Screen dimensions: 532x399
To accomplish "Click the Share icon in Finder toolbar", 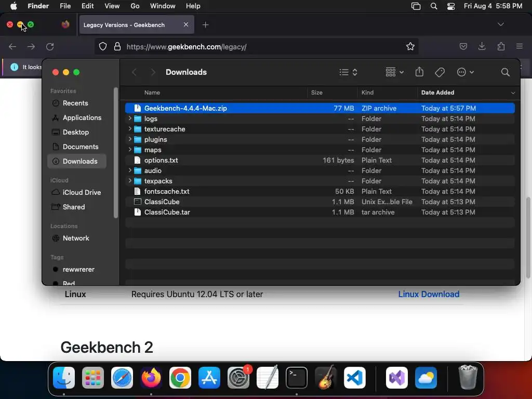I will click(419, 72).
